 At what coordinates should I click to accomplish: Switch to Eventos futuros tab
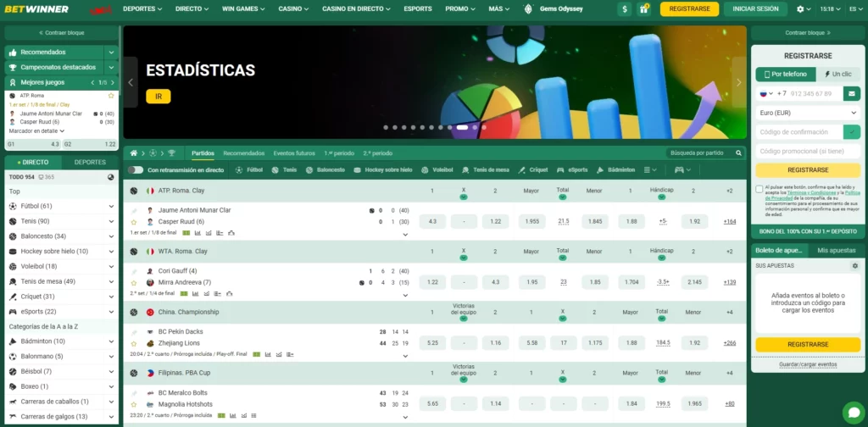(294, 153)
